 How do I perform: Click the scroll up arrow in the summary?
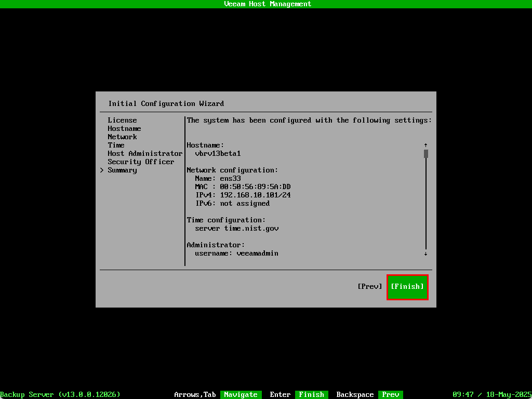(425, 145)
